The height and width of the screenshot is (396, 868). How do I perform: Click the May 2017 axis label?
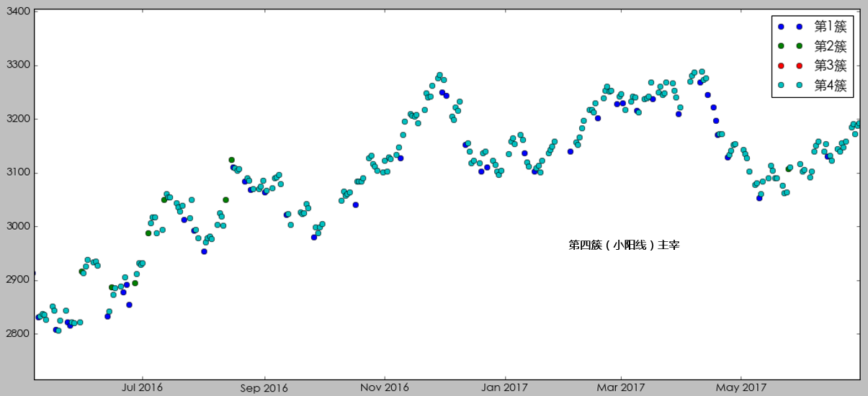coord(741,387)
